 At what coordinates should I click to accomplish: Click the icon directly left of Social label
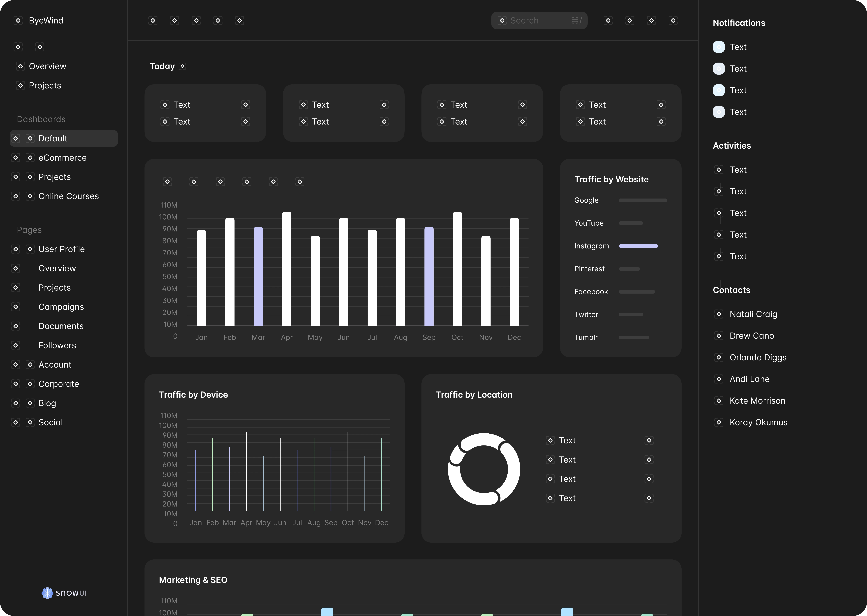pos(30,422)
